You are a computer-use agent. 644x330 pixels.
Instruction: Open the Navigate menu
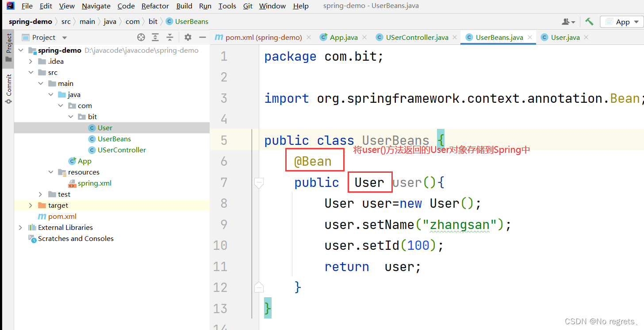tap(96, 6)
